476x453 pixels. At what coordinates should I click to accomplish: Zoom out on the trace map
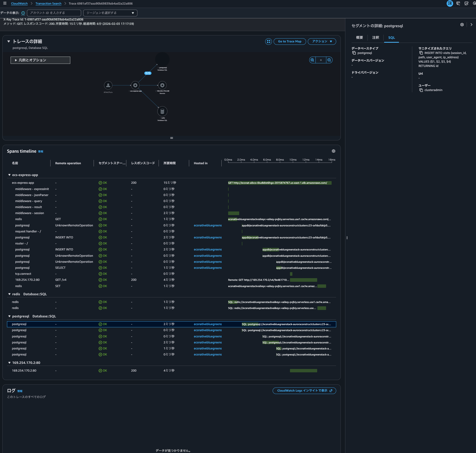click(329, 60)
